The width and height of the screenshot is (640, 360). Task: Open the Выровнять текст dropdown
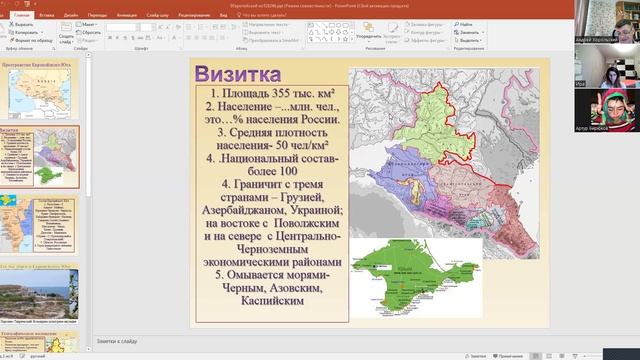click(263, 32)
